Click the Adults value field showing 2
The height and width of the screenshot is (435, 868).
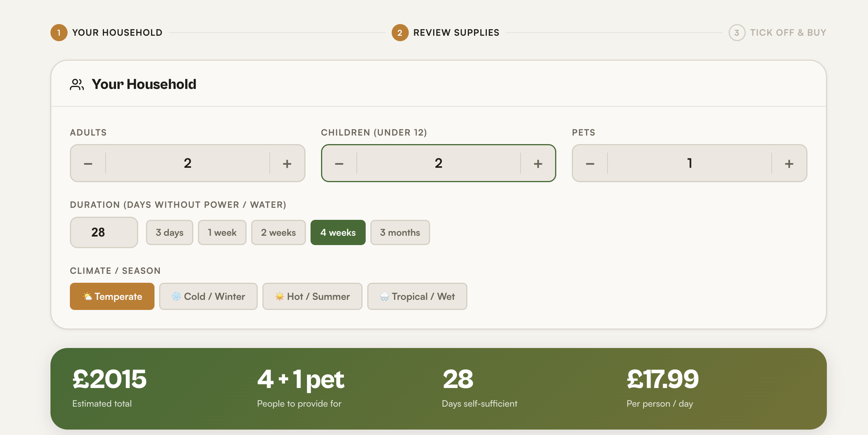click(x=187, y=164)
